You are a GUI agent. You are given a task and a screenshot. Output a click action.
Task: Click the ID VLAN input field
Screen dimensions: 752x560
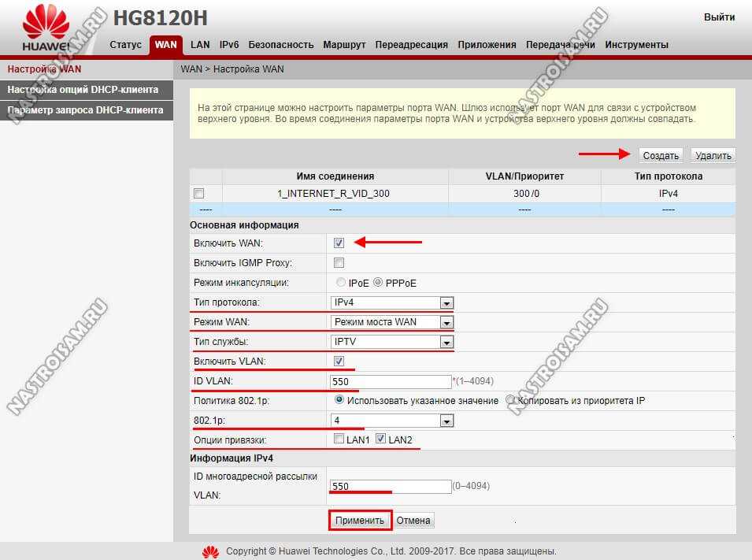pyautogui.click(x=391, y=381)
